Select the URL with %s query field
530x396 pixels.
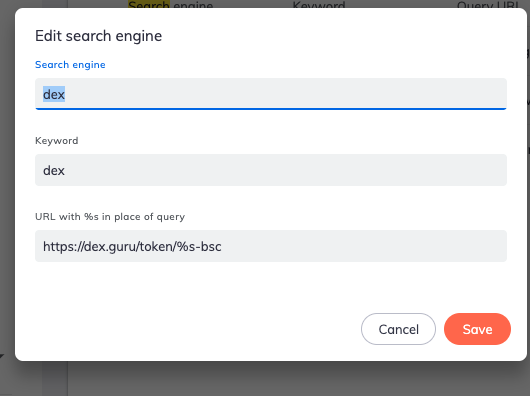(271, 246)
